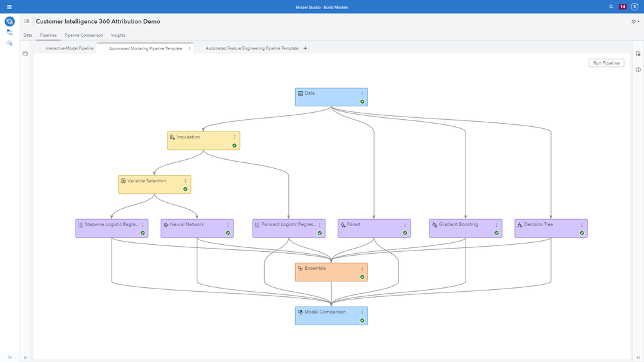Switch to the Pipelines tab

48,35
